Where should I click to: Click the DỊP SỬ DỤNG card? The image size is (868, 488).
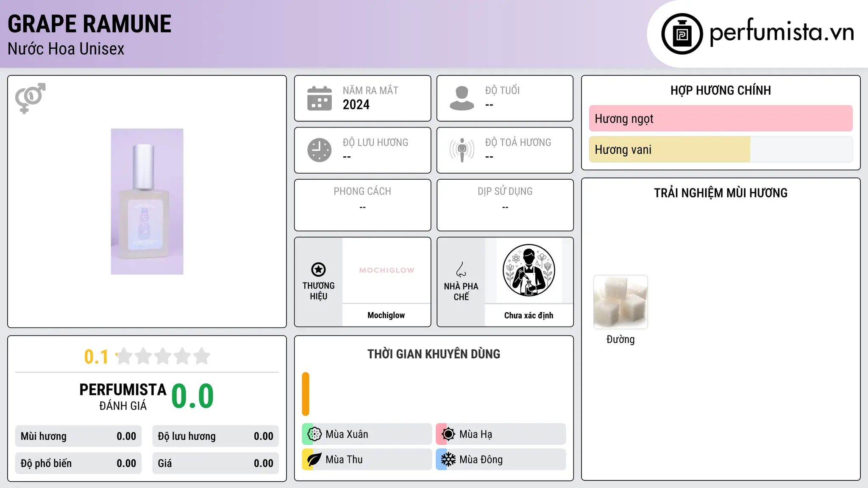pos(505,205)
